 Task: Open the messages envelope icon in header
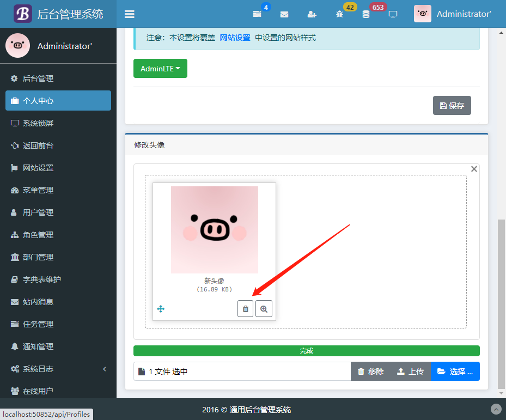(284, 14)
